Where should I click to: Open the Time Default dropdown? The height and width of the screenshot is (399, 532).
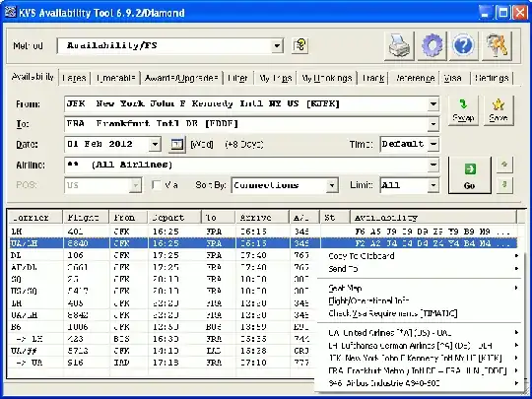click(433, 144)
